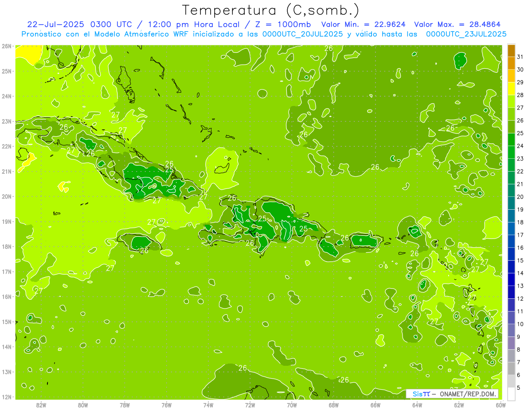Image resolution: width=532 pixels, height=411 pixels.
Task: Select the '22-Jul-2025 0300 UTC' timestamp text
Action: [x=79, y=24]
